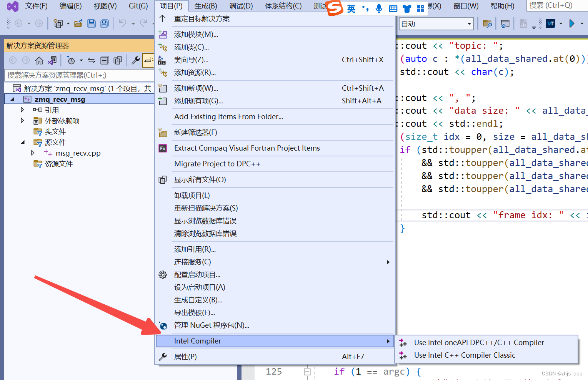The height and width of the screenshot is (380, 588).
Task: Click the single-disk save icon
Action: coord(92,24)
